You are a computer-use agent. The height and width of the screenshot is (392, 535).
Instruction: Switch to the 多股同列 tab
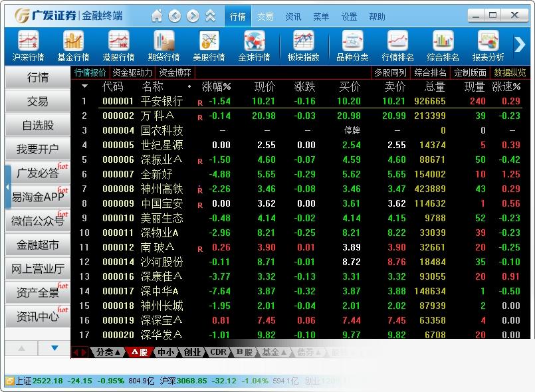click(390, 72)
